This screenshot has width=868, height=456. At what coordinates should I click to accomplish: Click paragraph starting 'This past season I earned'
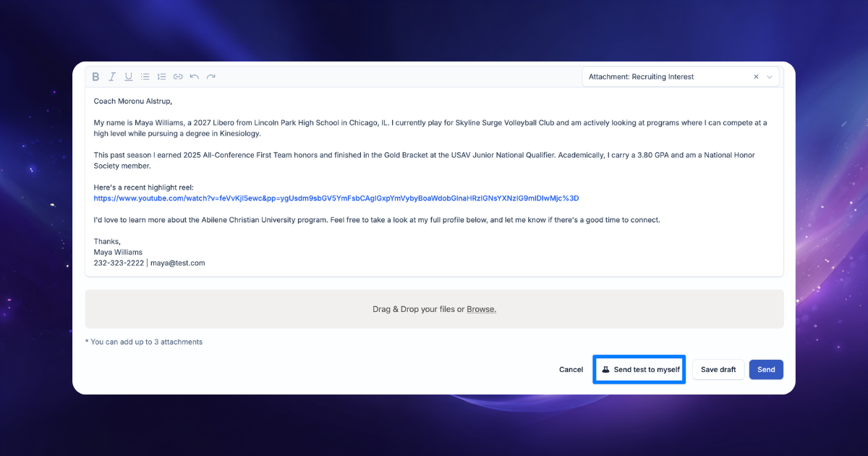425,161
